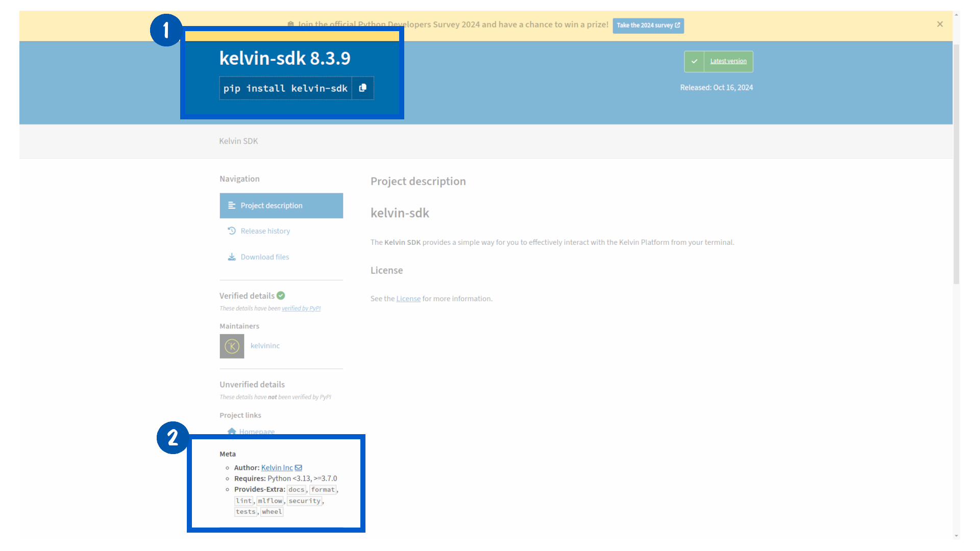
Task: Click the history icon beside Release history
Action: coord(232,231)
